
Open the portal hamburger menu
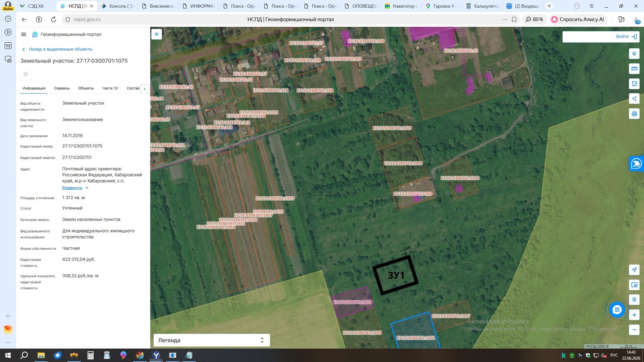pyautogui.click(x=24, y=35)
